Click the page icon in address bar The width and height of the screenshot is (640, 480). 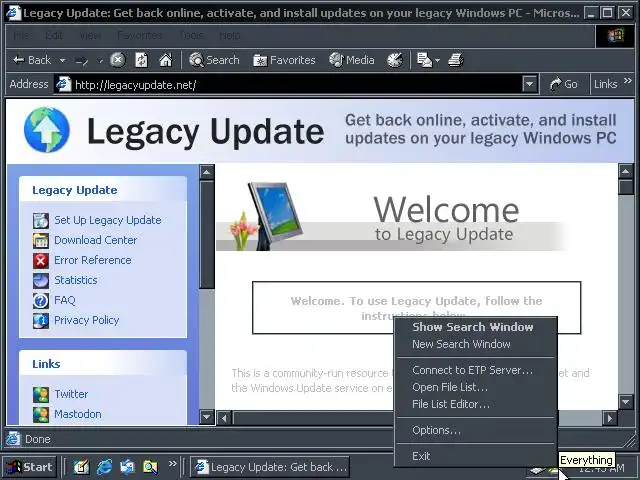click(x=63, y=84)
